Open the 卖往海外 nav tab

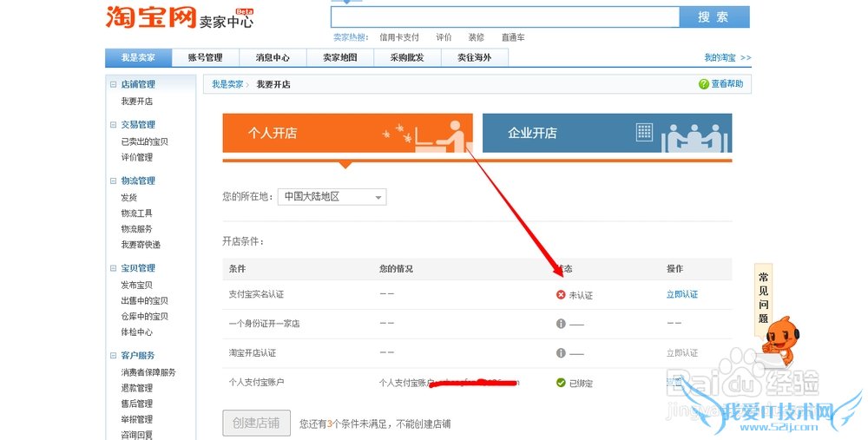pos(475,57)
